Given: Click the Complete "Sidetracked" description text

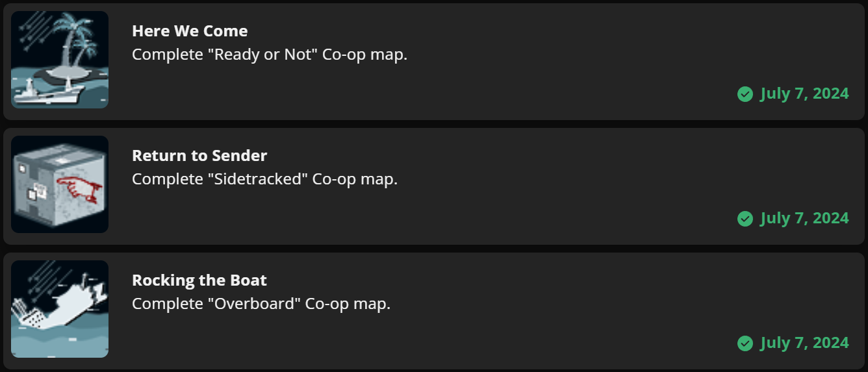Looking at the screenshot, I should coord(264,179).
